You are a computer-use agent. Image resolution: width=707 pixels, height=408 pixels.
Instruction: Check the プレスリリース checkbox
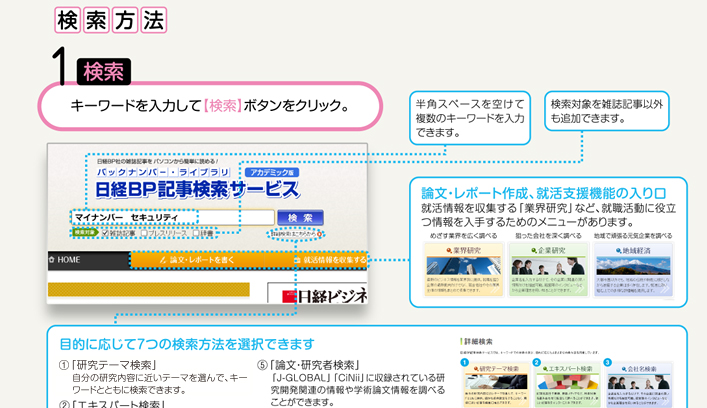[144, 233]
